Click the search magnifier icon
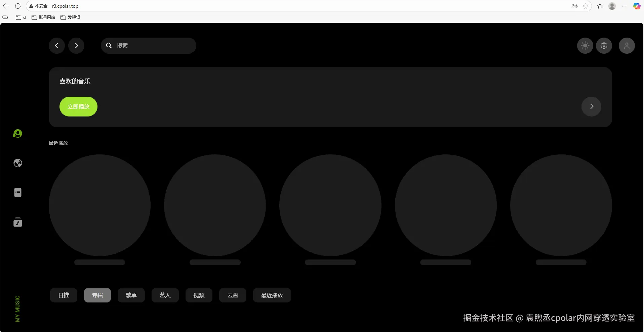 [x=109, y=46]
